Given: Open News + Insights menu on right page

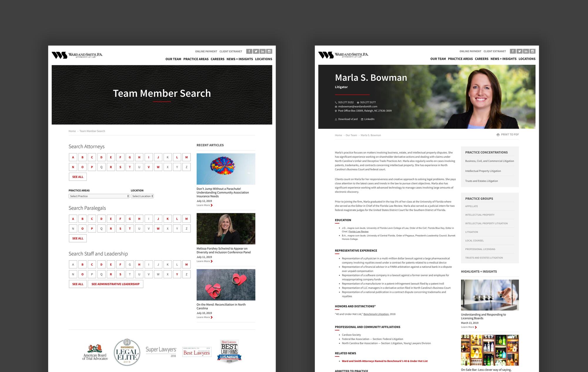Looking at the screenshot, I should (503, 59).
